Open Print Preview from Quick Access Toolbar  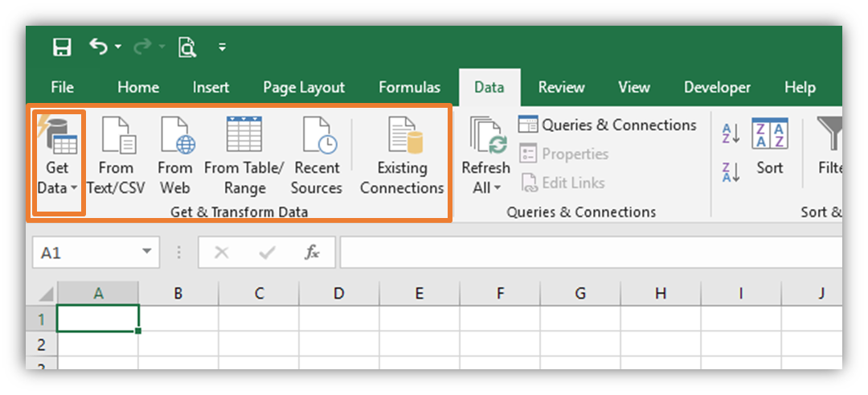(x=186, y=47)
